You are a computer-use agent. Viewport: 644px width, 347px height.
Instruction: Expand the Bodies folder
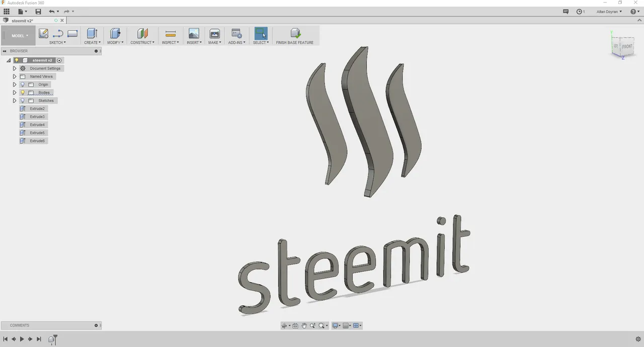[x=15, y=93]
